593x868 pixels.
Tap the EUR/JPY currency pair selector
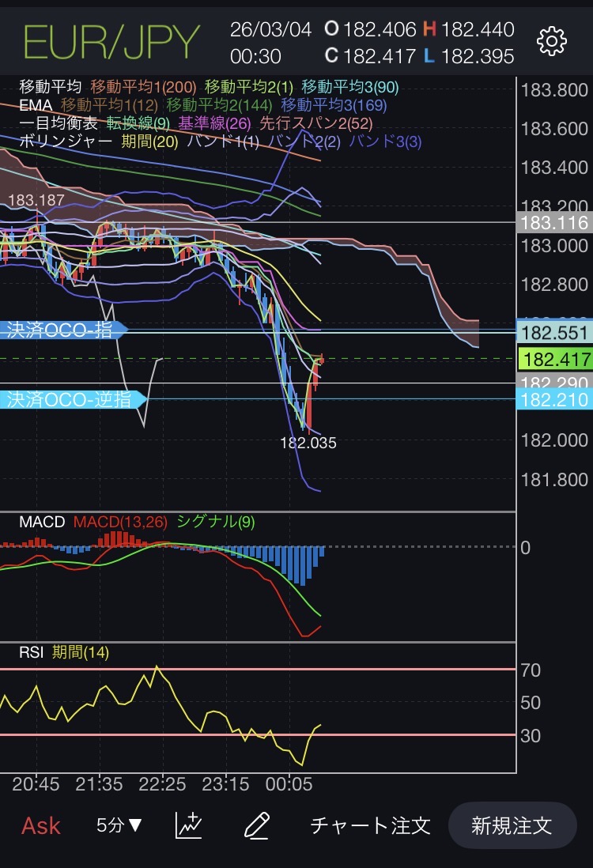111,42
